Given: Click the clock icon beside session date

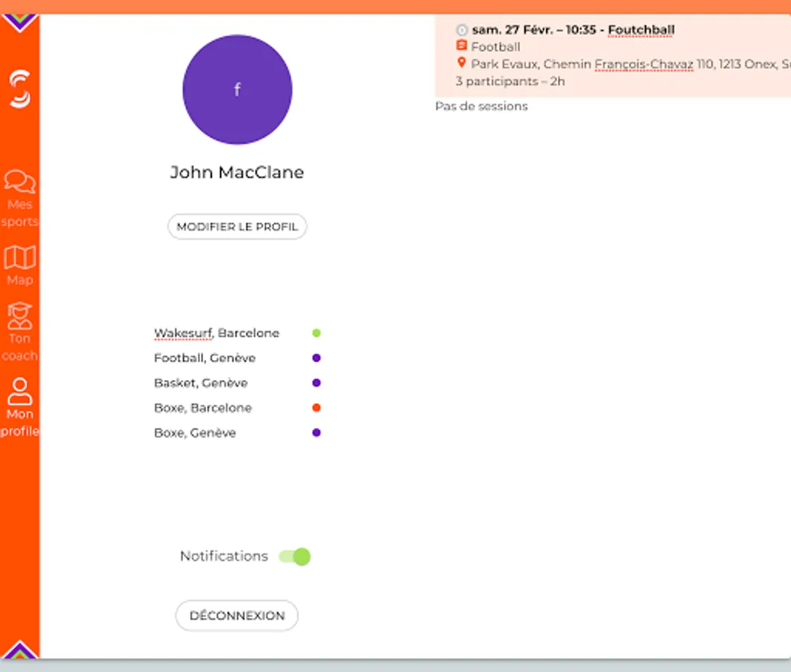Looking at the screenshot, I should point(462,30).
